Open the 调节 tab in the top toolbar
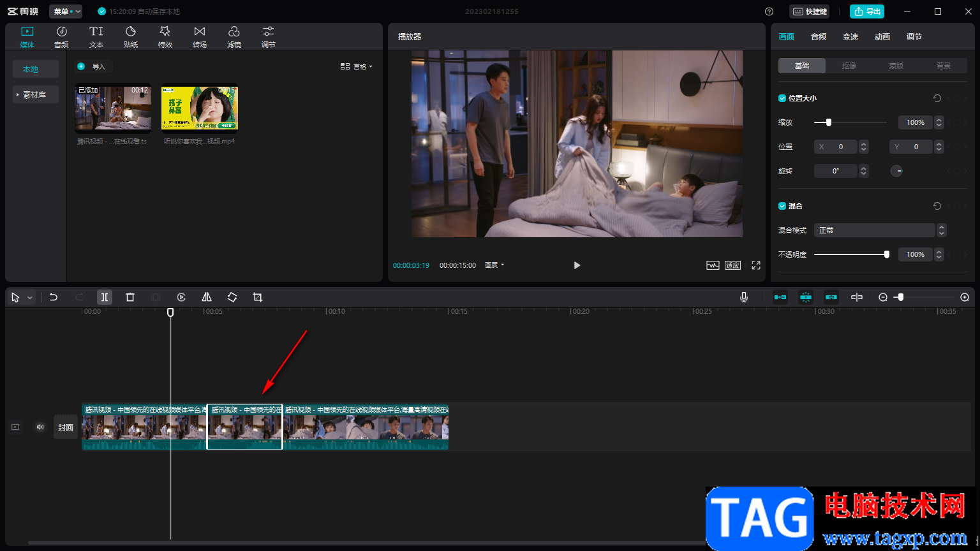The image size is (980, 551). [x=269, y=37]
